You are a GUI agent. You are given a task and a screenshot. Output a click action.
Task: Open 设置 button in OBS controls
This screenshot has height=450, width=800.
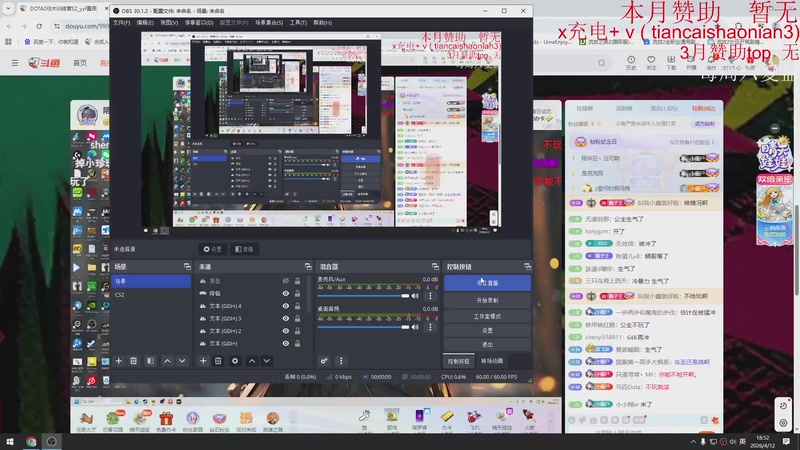[487, 330]
